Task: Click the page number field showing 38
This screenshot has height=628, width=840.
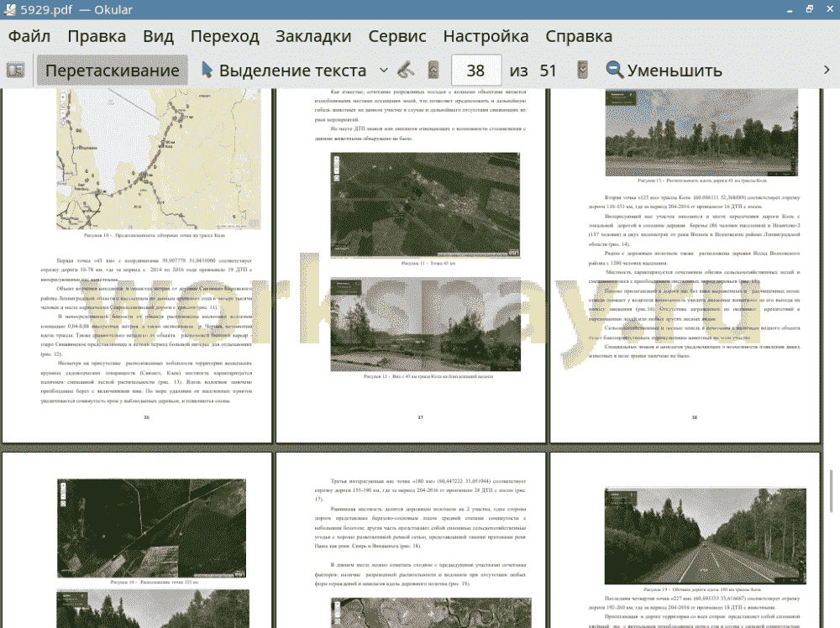Action: point(475,71)
